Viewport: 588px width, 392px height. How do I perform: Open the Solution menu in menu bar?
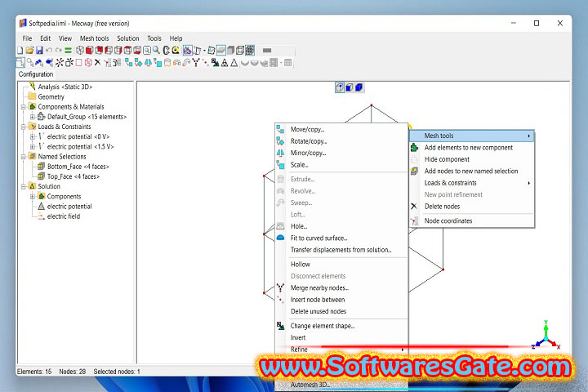128,38
